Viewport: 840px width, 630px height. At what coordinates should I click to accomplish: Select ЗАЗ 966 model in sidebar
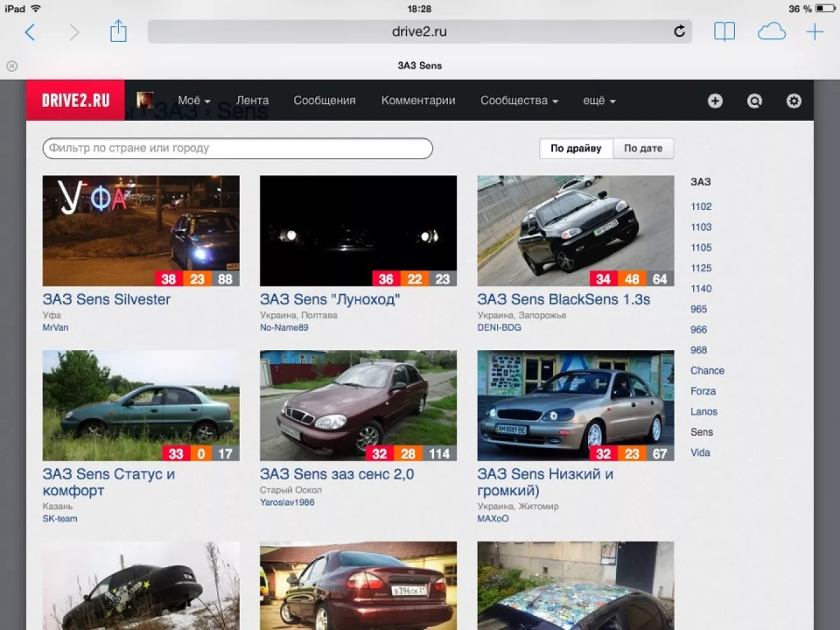point(699,330)
